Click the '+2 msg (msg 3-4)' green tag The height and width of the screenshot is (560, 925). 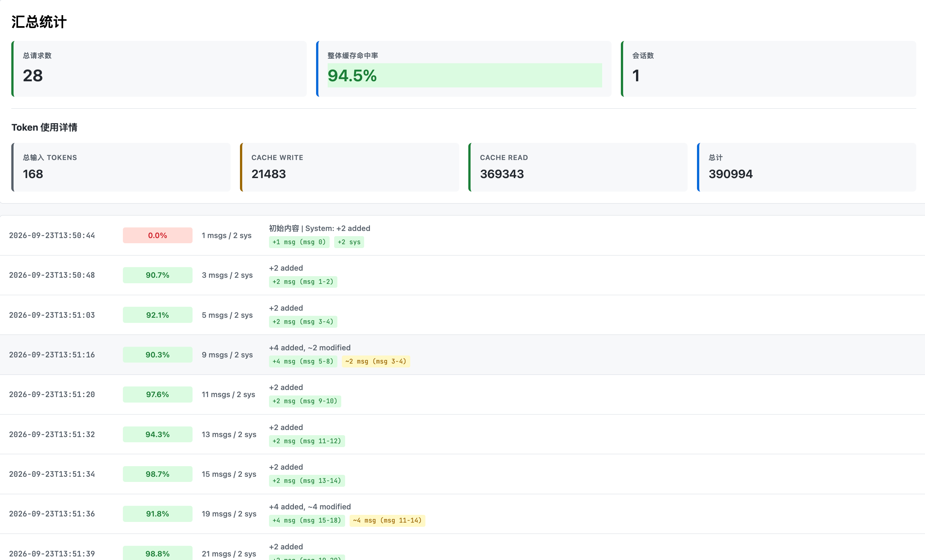coord(303,322)
